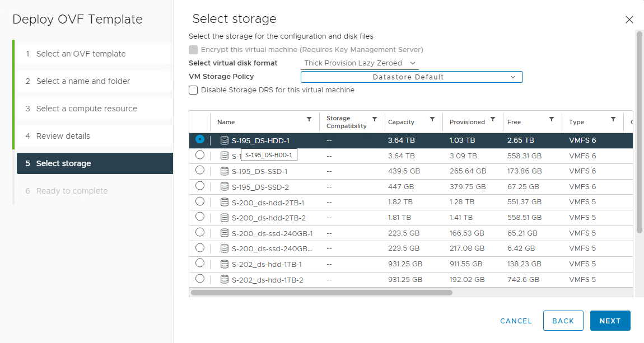This screenshot has height=343, width=644.
Task: Cancel the OVF deployment wizard
Action: [x=516, y=321]
